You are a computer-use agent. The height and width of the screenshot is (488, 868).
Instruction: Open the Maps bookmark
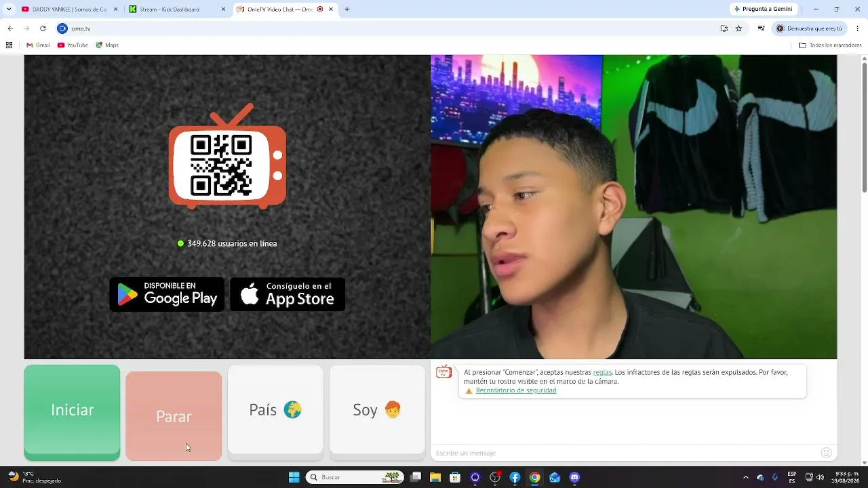pyautogui.click(x=107, y=45)
